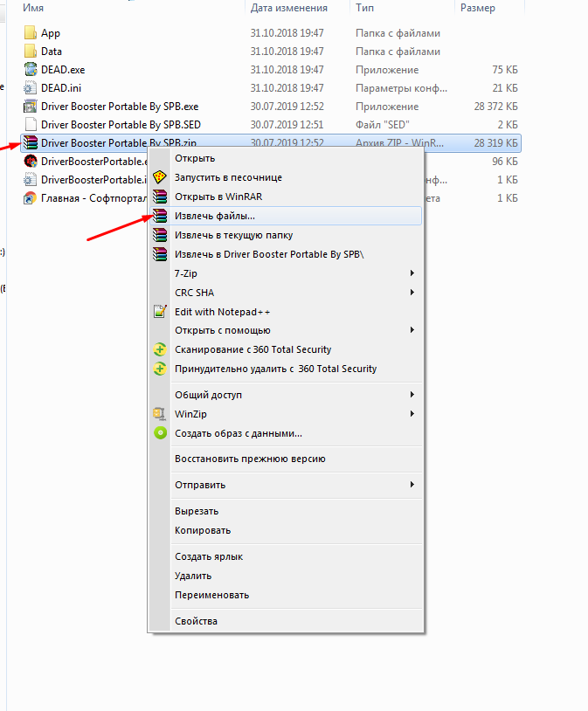This screenshot has height=711, width=588.
Task: Open the CRC SHA menu entry
Action: click(286, 293)
